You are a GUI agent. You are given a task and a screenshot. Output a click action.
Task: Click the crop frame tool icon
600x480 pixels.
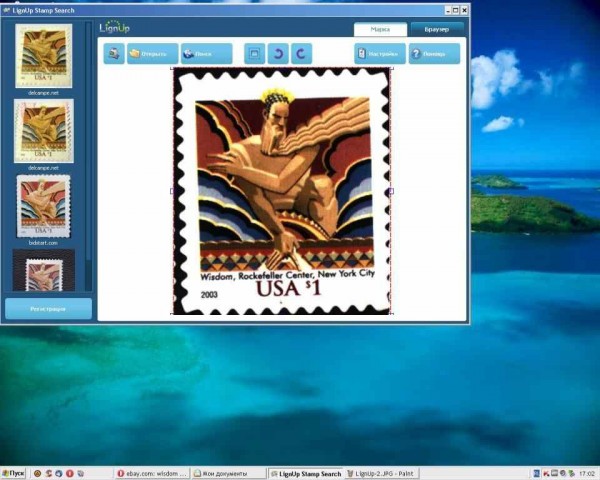(254, 54)
